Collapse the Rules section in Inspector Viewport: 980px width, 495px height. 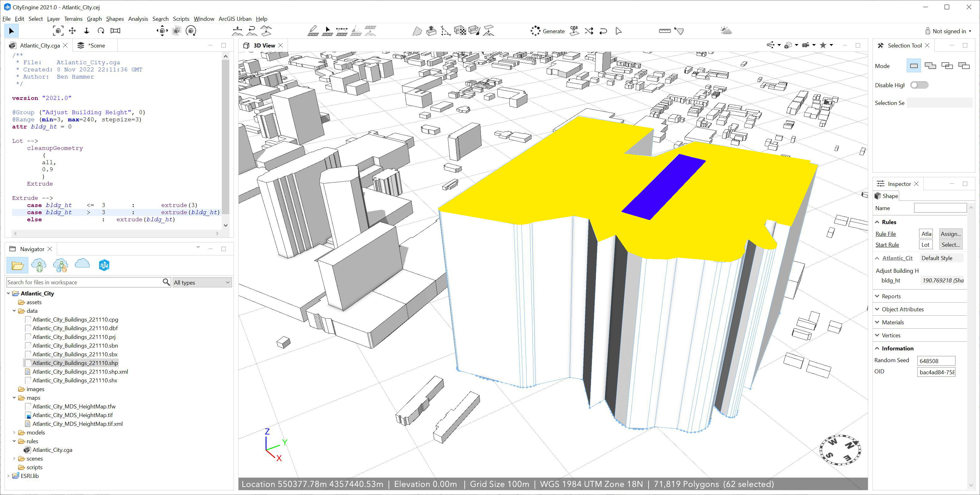pyautogui.click(x=877, y=222)
